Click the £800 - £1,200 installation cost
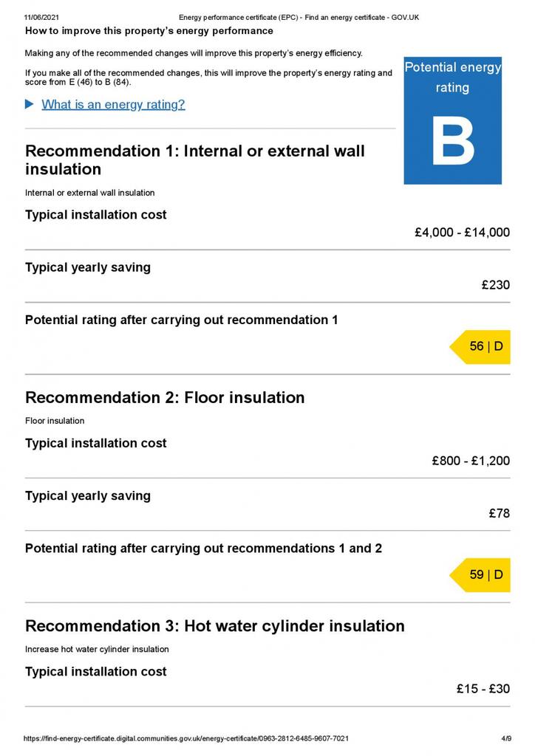The height and width of the screenshot is (756, 535). [x=471, y=461]
